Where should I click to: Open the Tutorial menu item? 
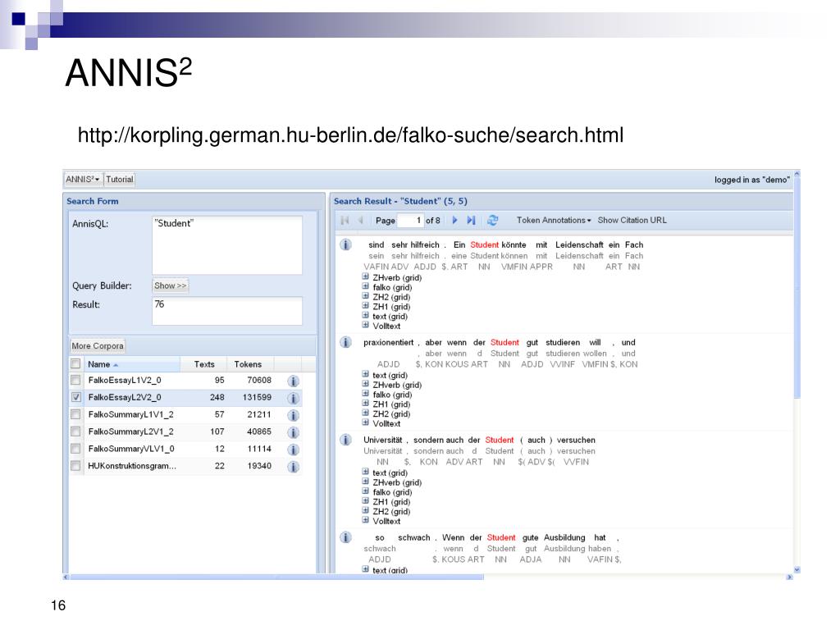coord(120,180)
